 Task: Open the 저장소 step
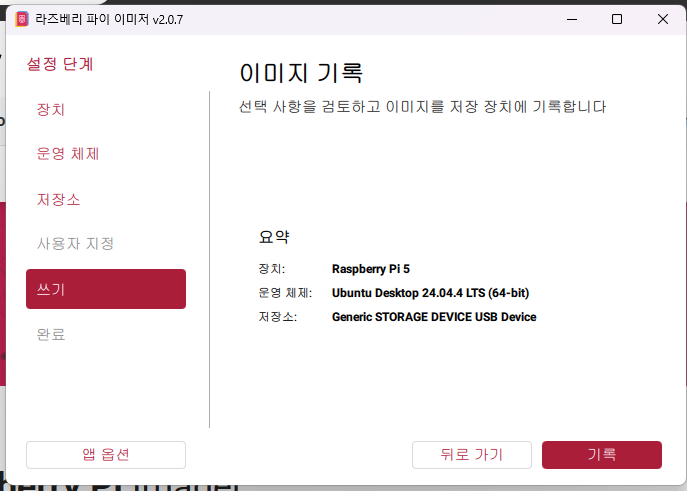58,200
